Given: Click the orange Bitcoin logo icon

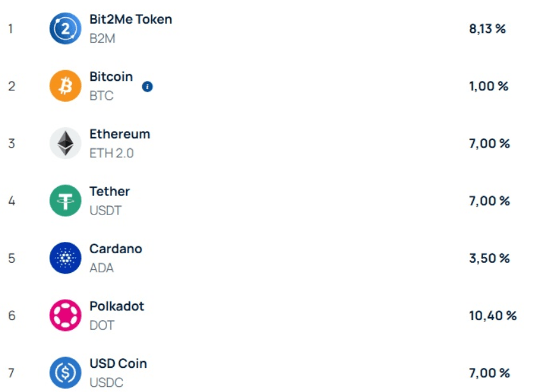Looking at the screenshot, I should (65, 86).
